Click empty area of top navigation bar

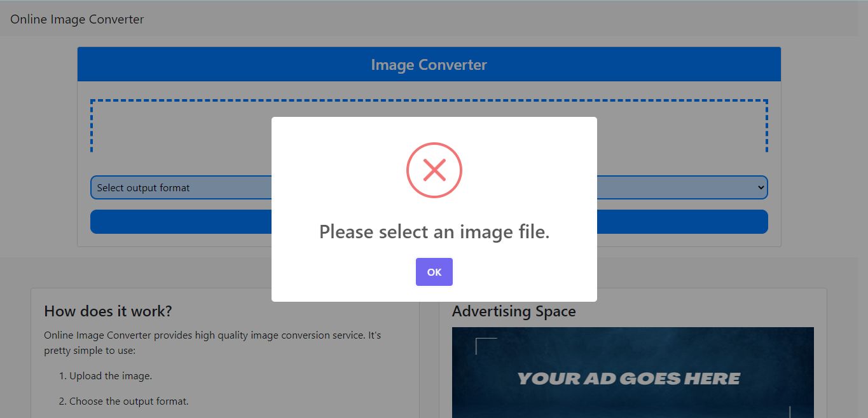509,19
